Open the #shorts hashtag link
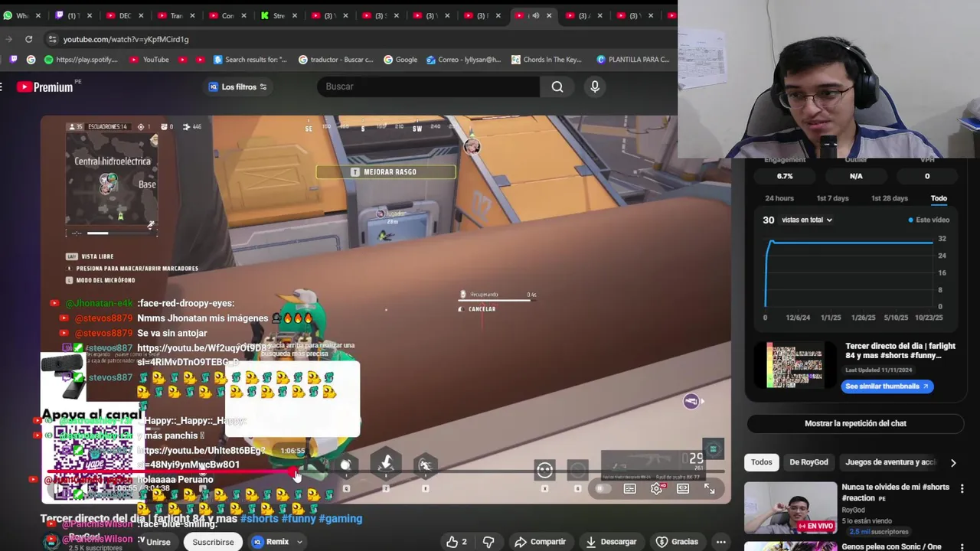 (x=259, y=519)
